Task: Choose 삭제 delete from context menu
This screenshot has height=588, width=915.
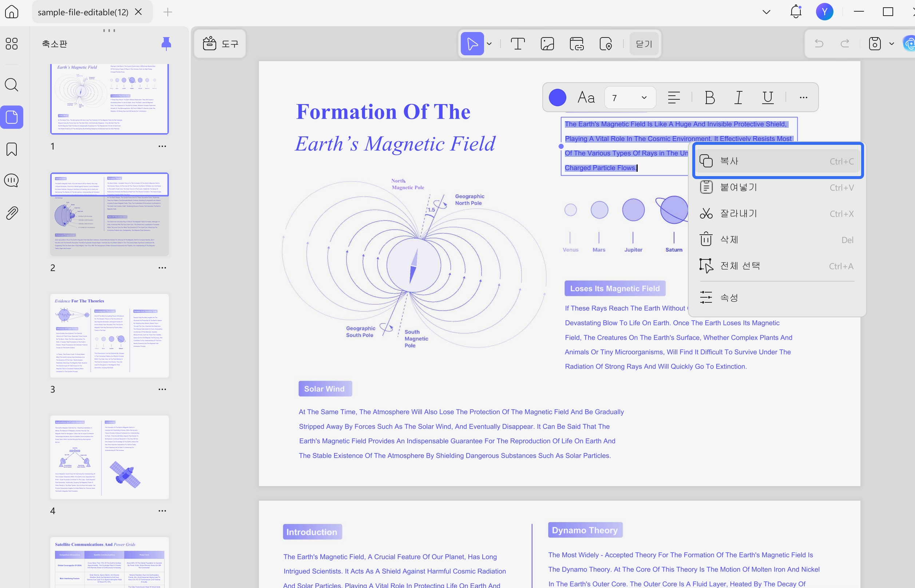Action: [777, 239]
